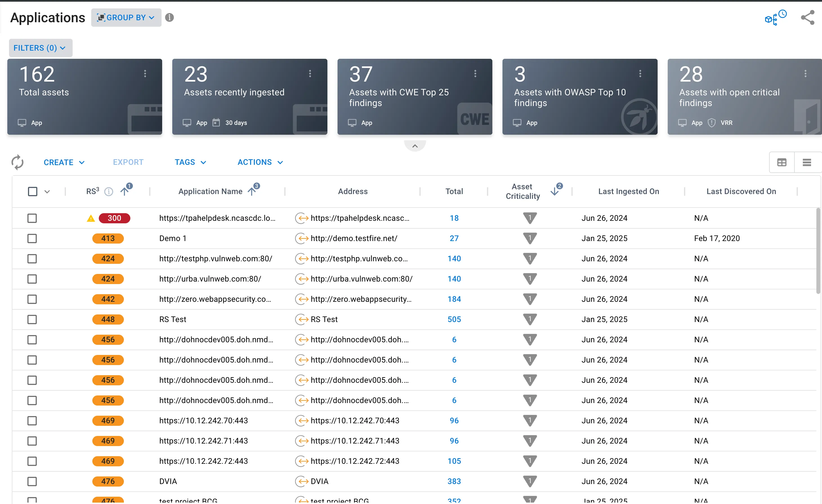Open Assets with open critical findings card
The image size is (822, 504).
click(x=744, y=97)
